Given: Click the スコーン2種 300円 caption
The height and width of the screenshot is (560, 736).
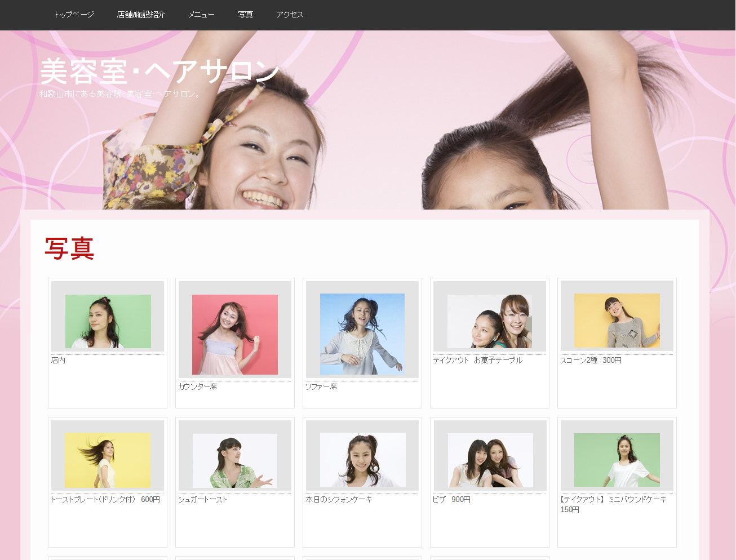Looking at the screenshot, I should 591,360.
